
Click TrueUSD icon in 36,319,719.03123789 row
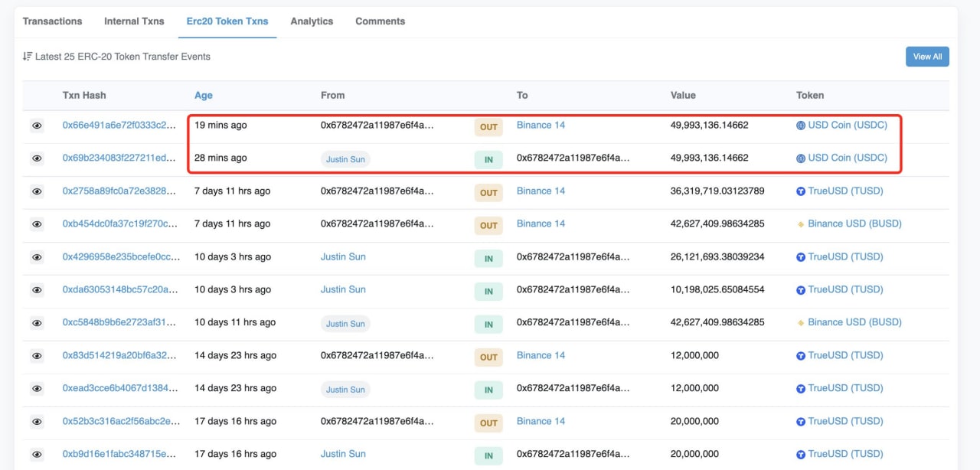click(x=801, y=191)
